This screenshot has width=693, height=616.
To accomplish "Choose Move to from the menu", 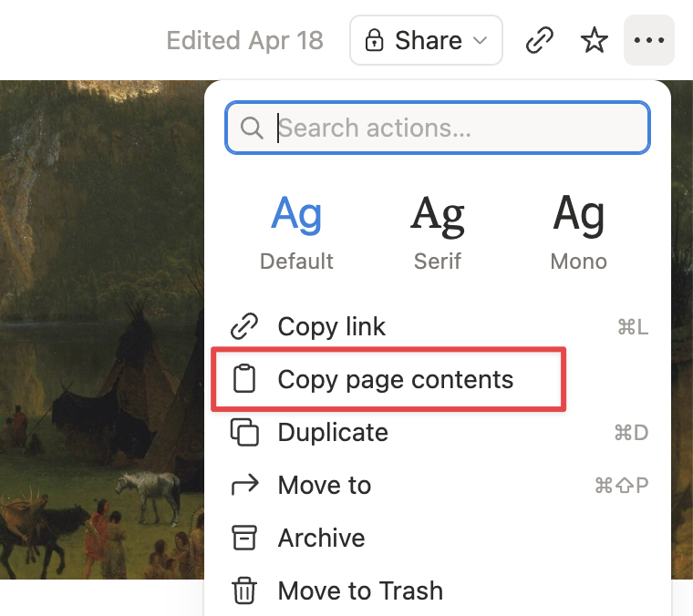I will pyautogui.click(x=438, y=486).
